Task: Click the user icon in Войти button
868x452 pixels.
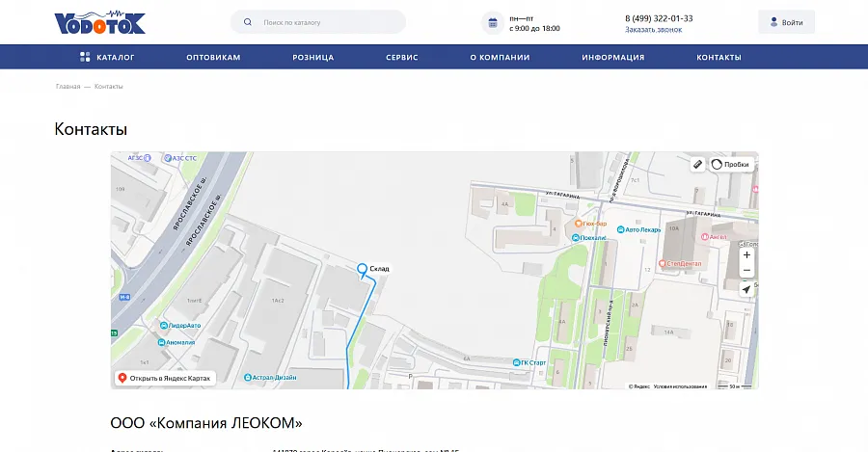Action: point(773,22)
